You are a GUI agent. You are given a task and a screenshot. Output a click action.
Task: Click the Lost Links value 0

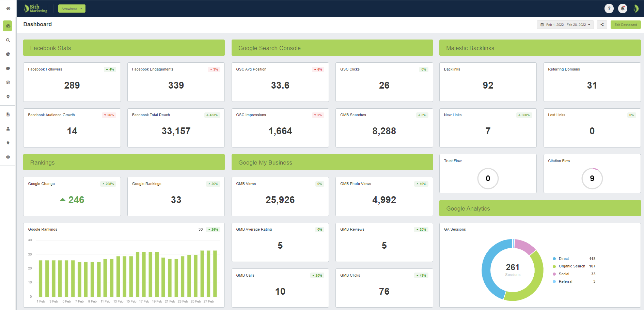pos(592,131)
